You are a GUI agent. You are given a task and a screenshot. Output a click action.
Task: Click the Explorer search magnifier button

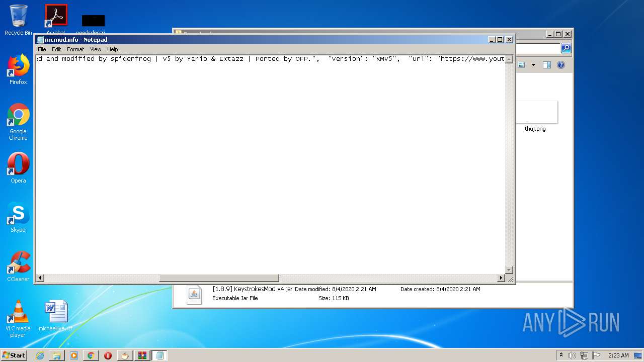coord(566,48)
